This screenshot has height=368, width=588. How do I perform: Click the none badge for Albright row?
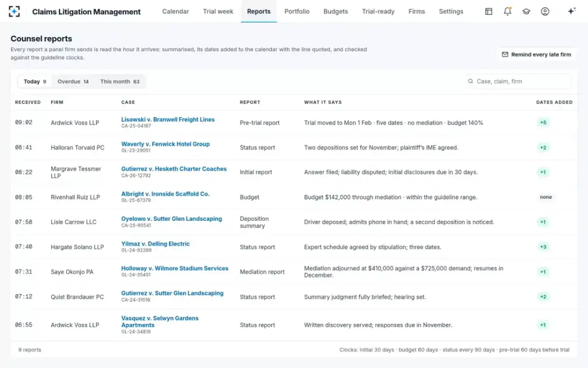pos(546,197)
